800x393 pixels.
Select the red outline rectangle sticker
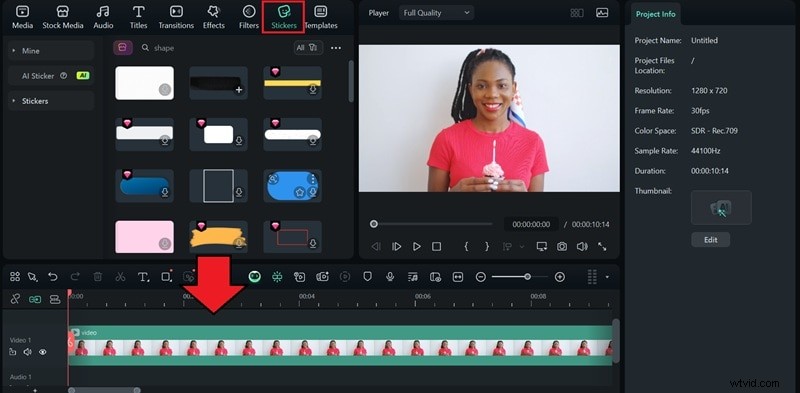point(292,237)
